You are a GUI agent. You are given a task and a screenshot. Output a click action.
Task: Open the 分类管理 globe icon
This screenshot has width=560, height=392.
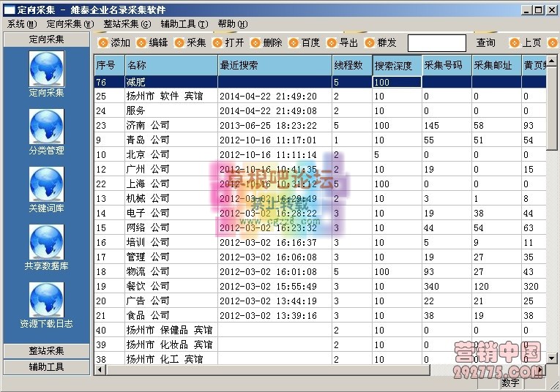pyautogui.click(x=46, y=127)
